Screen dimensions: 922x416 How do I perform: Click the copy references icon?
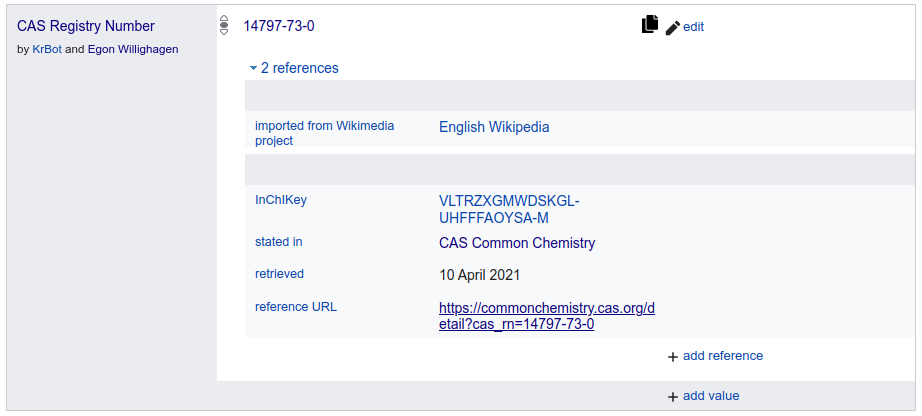pos(650,25)
